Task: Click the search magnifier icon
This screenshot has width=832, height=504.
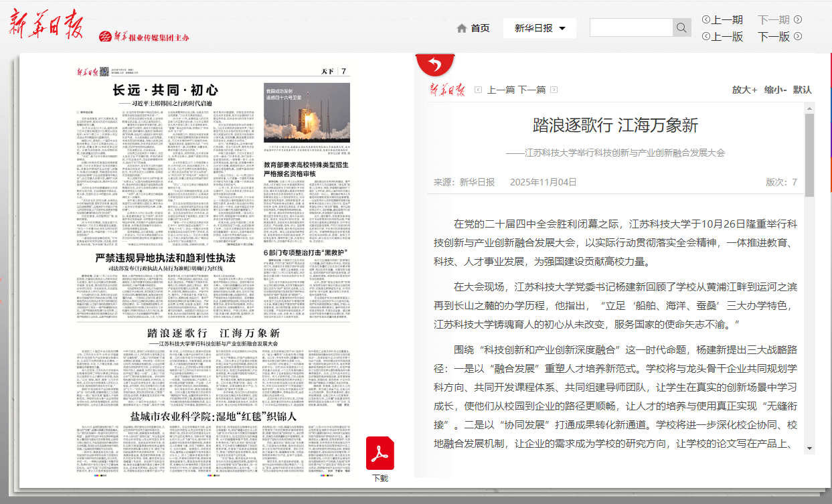Action: 681,27
